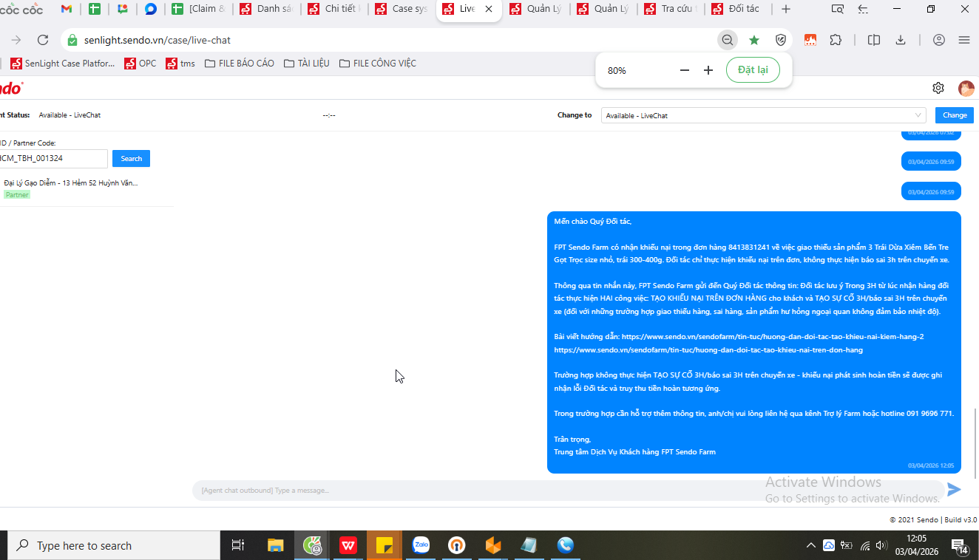Open the Cốc Cốc browser taskbar icon

pyautogui.click(x=312, y=545)
